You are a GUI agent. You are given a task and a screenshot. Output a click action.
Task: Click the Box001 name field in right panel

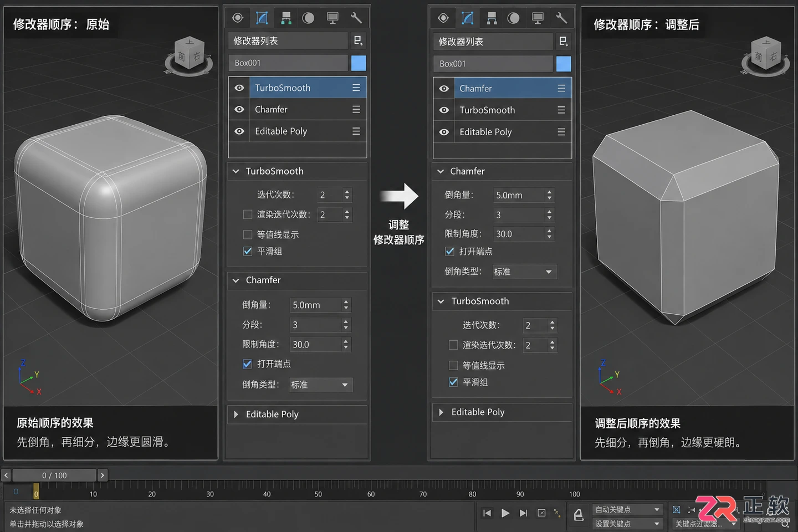(493, 64)
